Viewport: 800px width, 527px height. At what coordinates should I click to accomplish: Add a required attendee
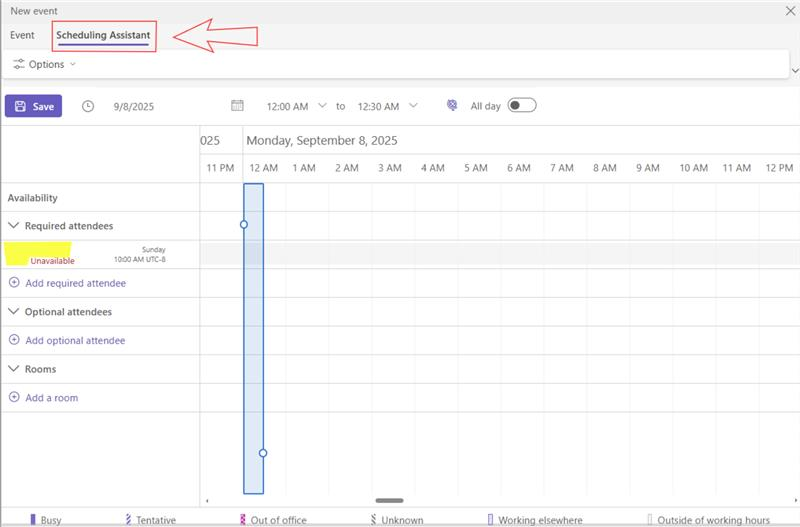76,283
